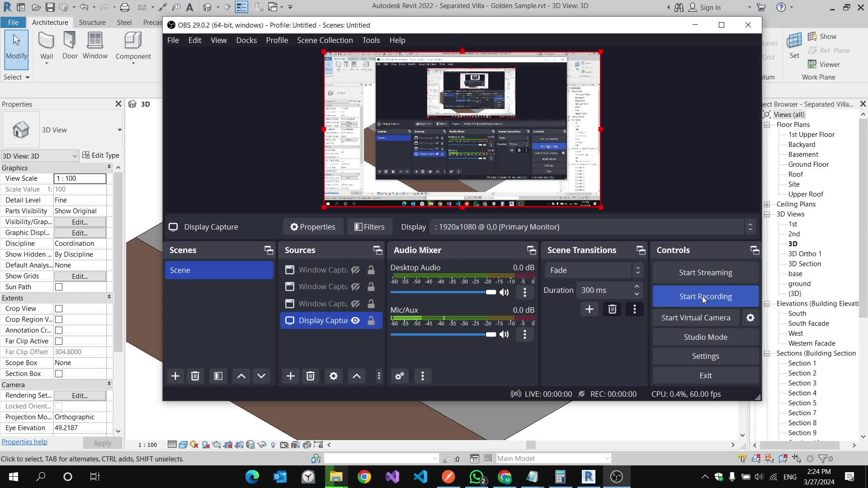Switch to the Structure ribbon tab
868x488 pixels.
[92, 22]
